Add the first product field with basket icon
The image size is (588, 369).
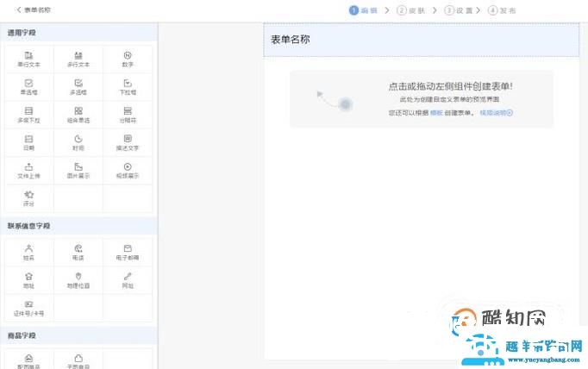[x=28, y=360]
